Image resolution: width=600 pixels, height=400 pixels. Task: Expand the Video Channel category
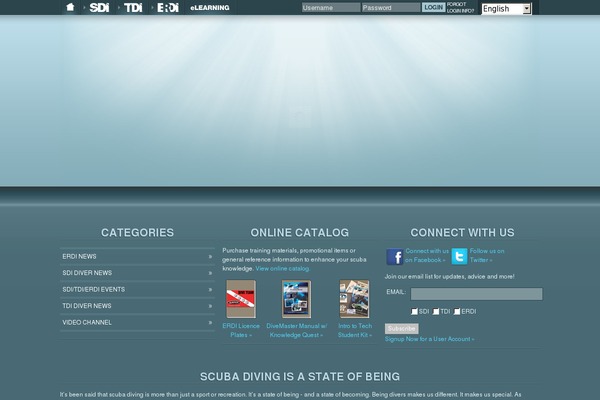click(137, 322)
